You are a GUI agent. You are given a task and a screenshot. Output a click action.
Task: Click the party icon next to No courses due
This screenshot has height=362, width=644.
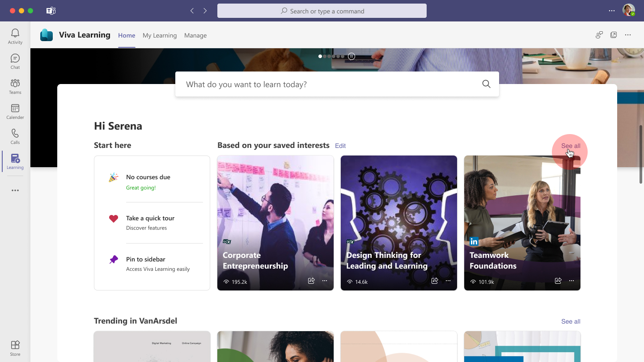[114, 177]
